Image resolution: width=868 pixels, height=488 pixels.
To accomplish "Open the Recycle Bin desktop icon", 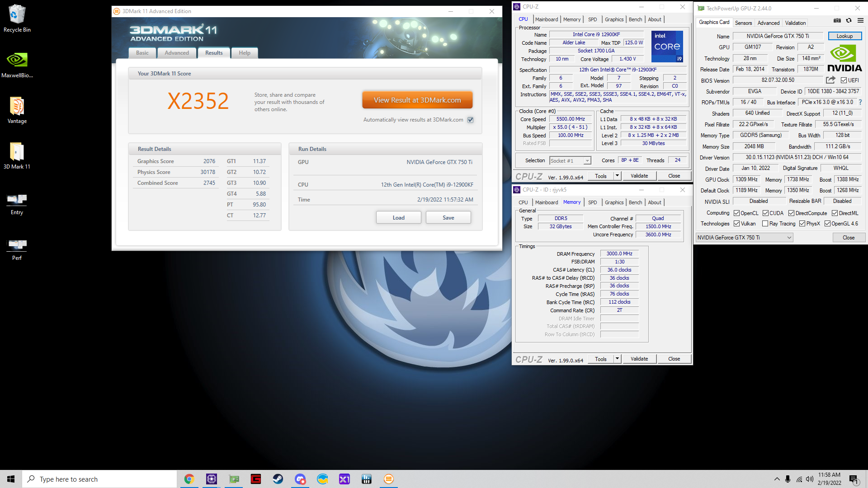I will pyautogui.click(x=17, y=19).
